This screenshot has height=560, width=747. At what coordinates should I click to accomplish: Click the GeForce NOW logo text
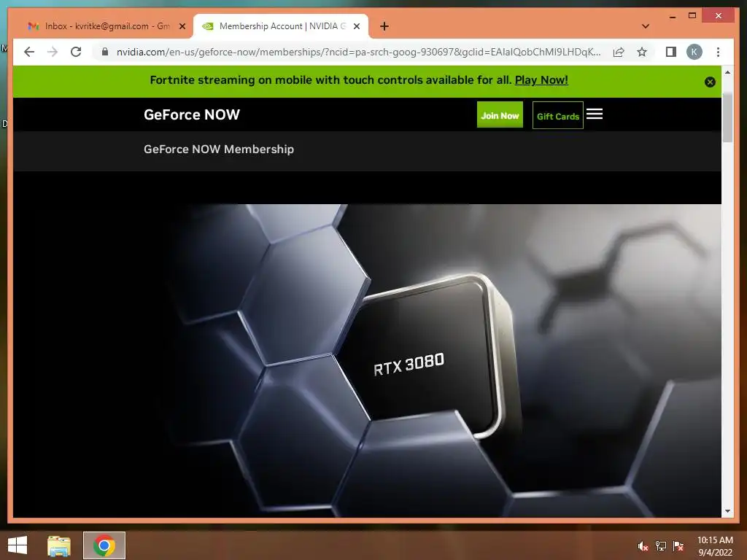[x=192, y=114]
